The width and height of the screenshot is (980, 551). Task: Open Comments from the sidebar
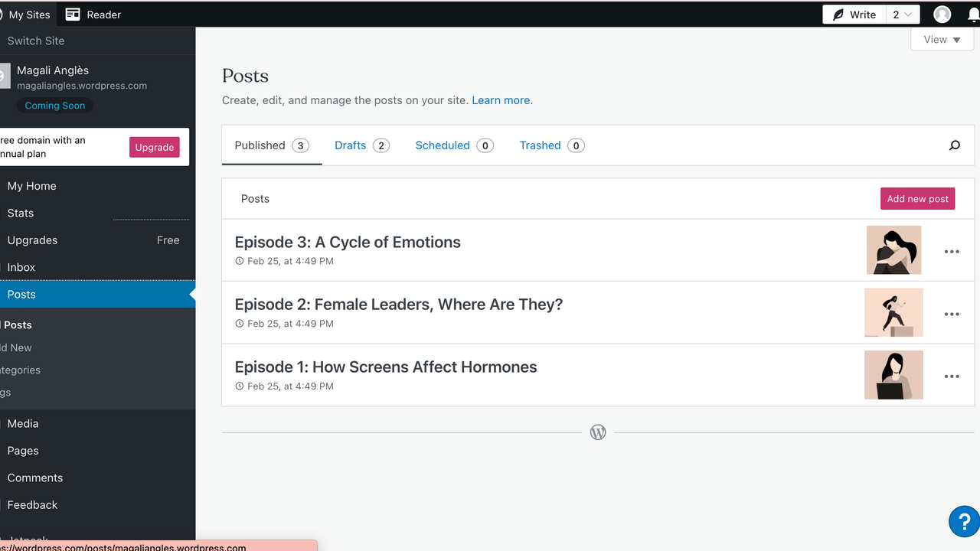click(34, 478)
